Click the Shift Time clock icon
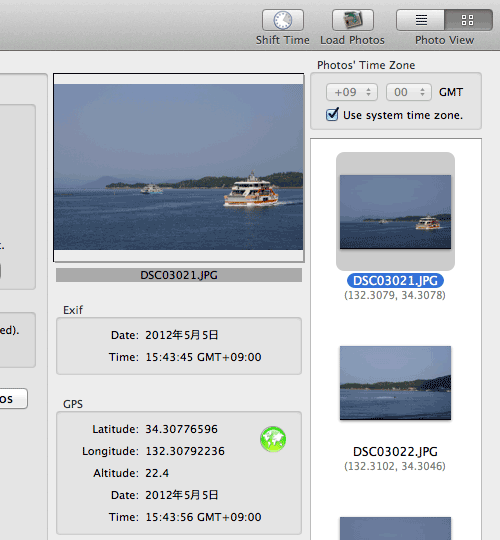This screenshot has height=540, width=500. [283, 20]
